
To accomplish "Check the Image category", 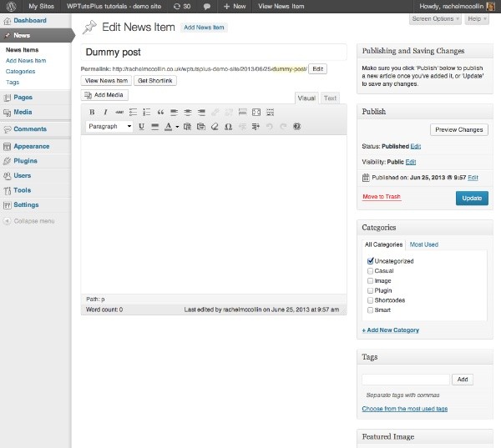I will click(x=370, y=280).
